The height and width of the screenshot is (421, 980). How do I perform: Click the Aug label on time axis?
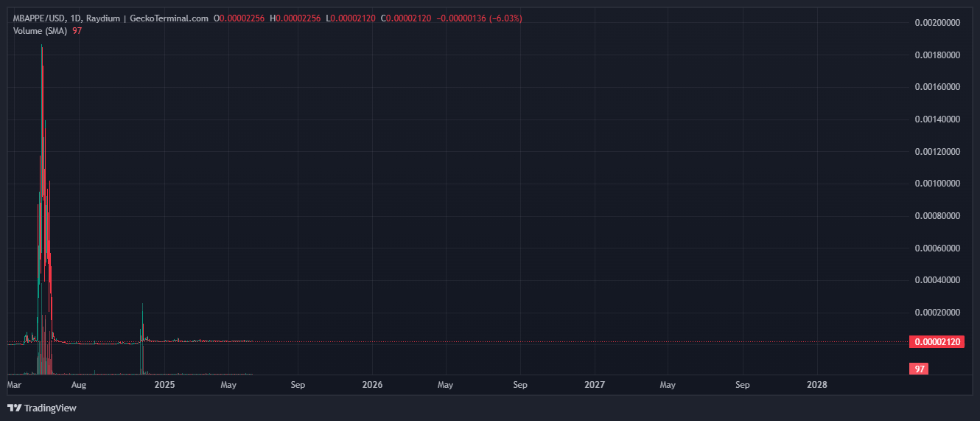pos(79,385)
